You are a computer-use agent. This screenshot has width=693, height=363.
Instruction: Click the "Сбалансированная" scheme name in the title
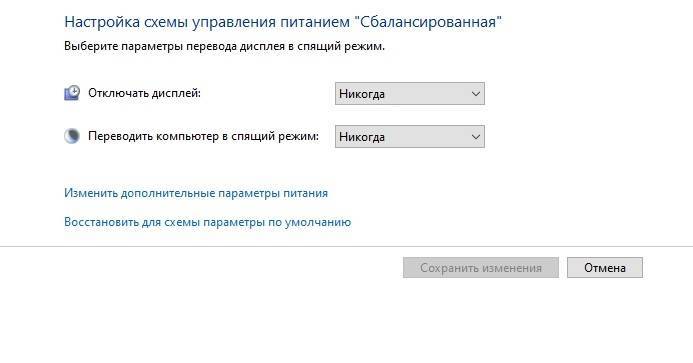pyautogui.click(x=428, y=22)
